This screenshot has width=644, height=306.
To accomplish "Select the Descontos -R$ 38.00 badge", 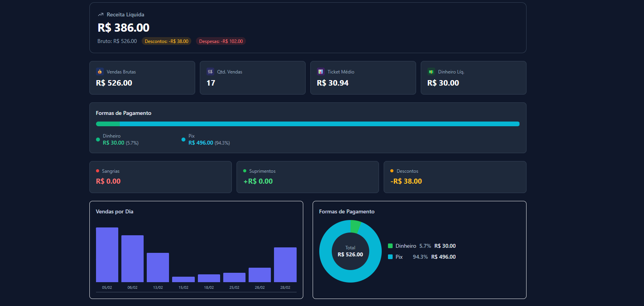I will pos(166,41).
